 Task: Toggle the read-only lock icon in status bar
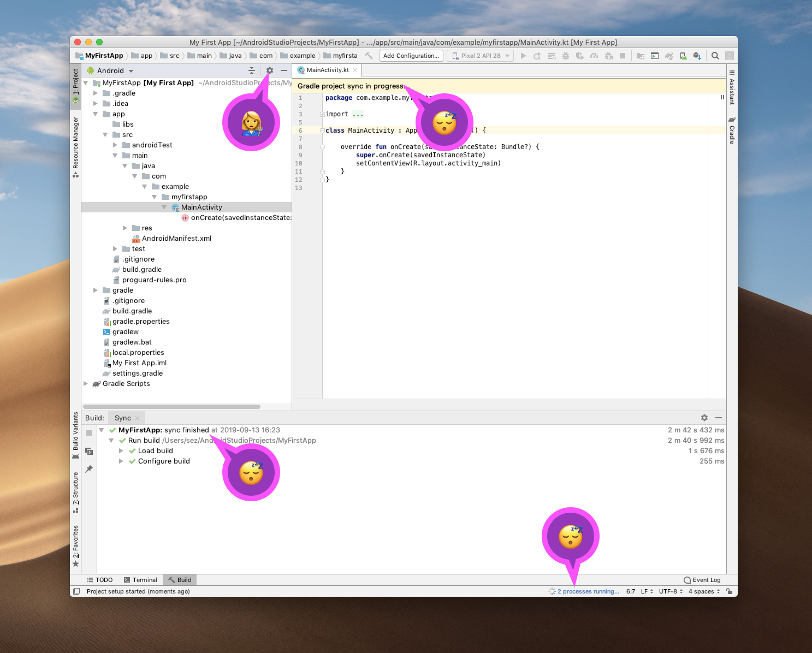(x=729, y=591)
